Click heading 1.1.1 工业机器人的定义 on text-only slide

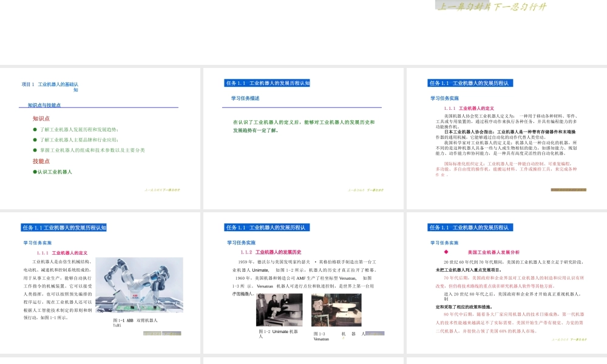tap(469, 109)
